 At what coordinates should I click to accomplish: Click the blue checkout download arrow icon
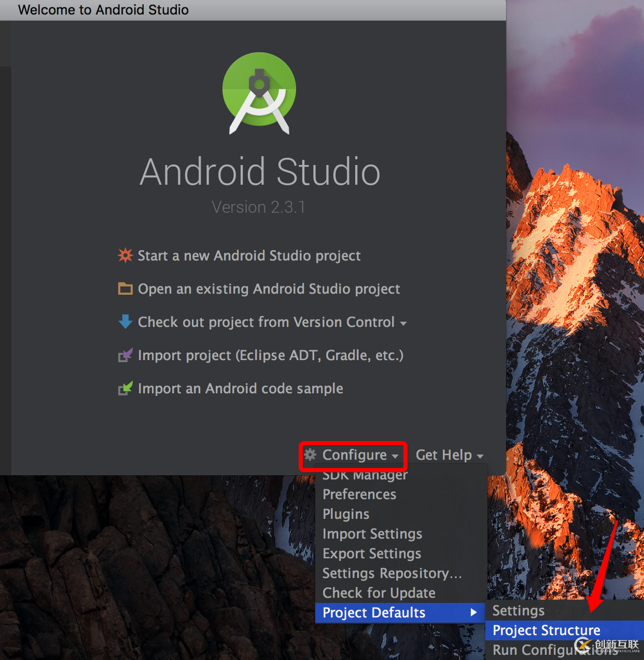coord(125,322)
